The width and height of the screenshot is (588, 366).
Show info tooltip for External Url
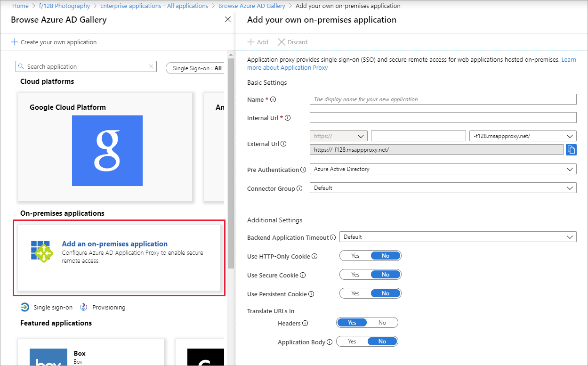click(283, 144)
